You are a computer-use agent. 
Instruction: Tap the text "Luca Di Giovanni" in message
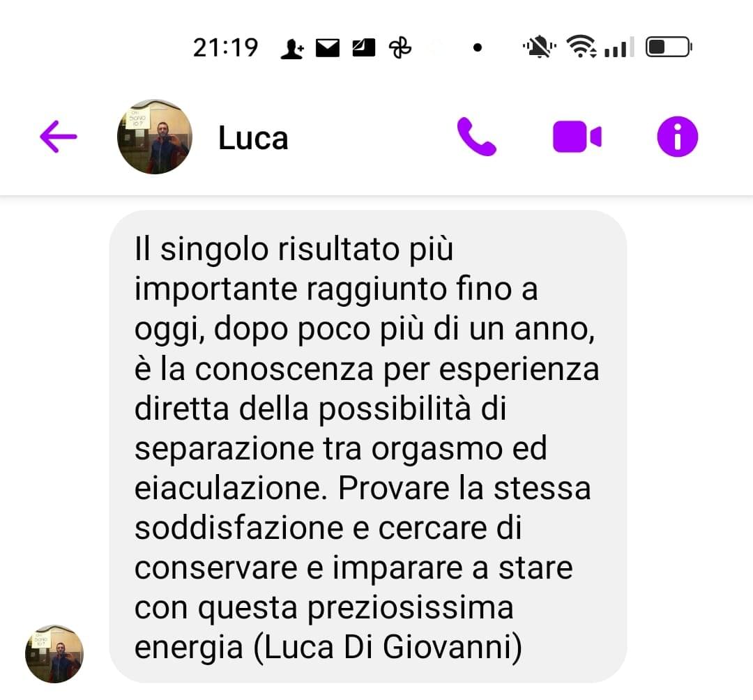pyautogui.click(x=388, y=647)
